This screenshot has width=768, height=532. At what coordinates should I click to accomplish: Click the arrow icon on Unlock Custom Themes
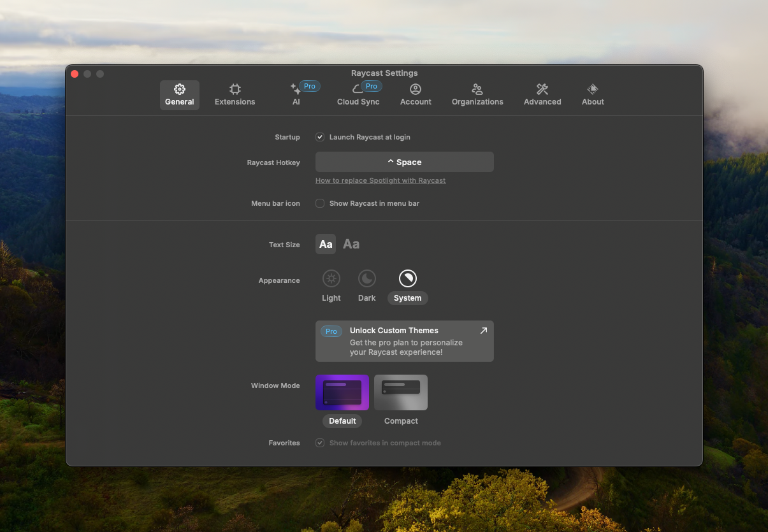click(x=483, y=331)
